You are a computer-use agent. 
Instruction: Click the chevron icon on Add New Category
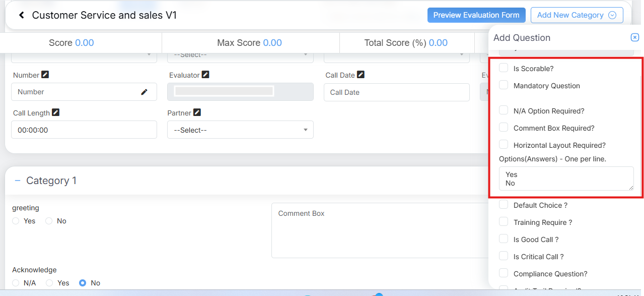612,15
